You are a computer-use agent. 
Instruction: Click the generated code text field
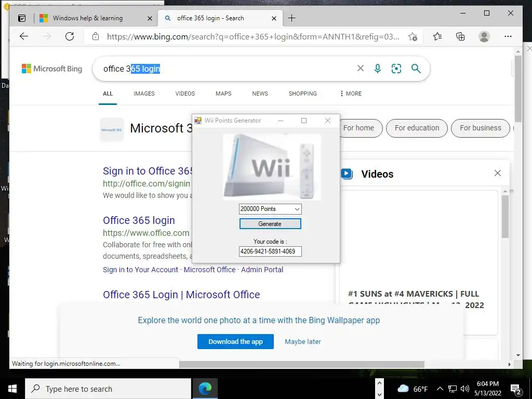(270, 251)
